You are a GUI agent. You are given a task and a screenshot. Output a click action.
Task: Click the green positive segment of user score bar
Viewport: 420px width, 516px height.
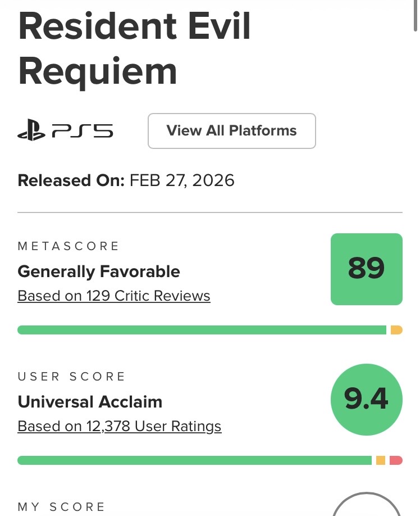[x=194, y=460]
